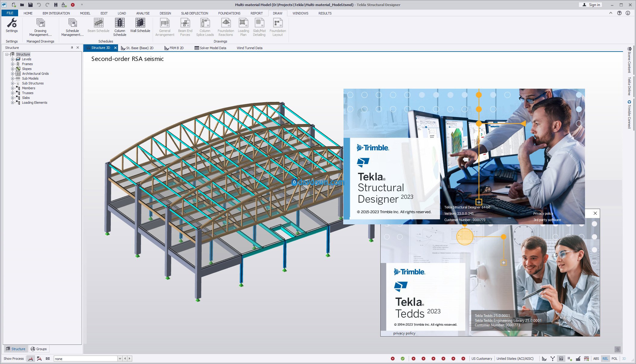The height and width of the screenshot is (364, 636).
Task: Collapse the root Structure node
Action: (7, 54)
